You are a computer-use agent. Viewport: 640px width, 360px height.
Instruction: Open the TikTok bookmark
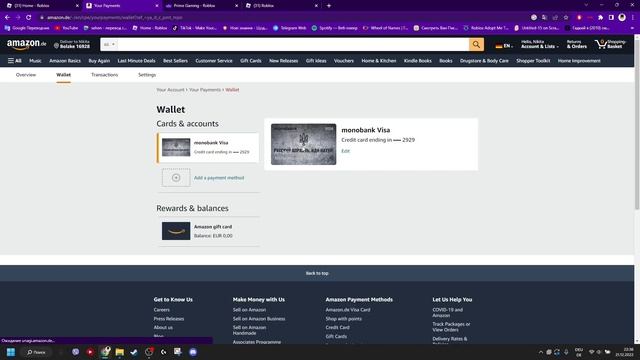pos(194,28)
